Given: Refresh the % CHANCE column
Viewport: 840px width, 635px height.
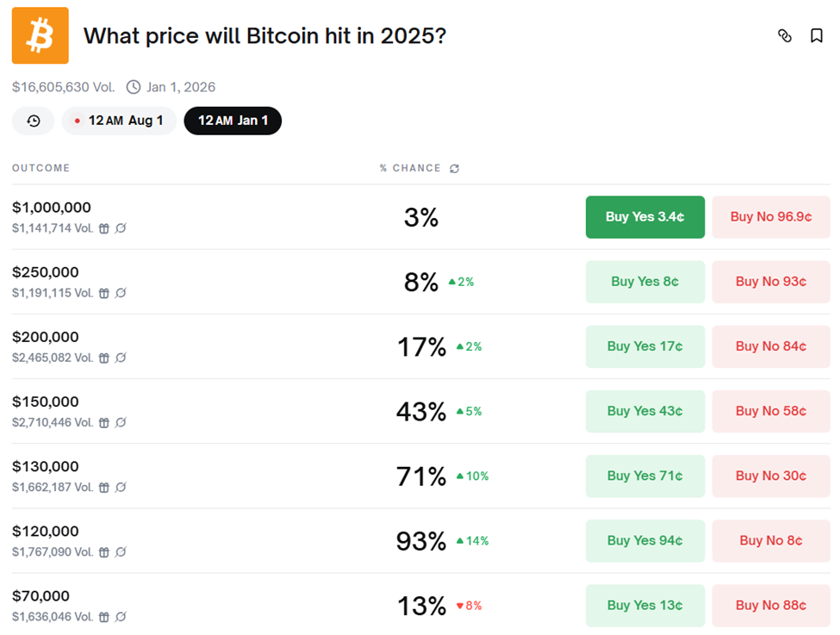Looking at the screenshot, I should [455, 168].
